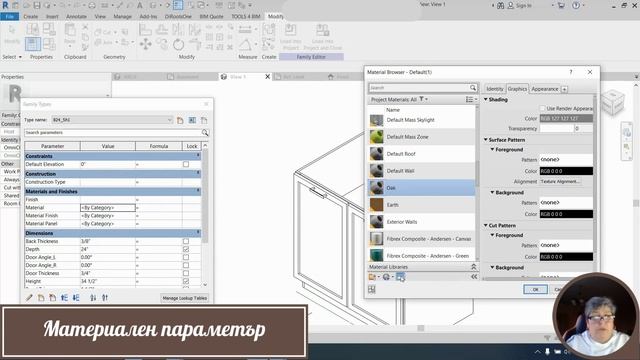Image resolution: width=640 pixels, height=360 pixels.
Task: Collapse the Shading section
Action: click(x=486, y=99)
